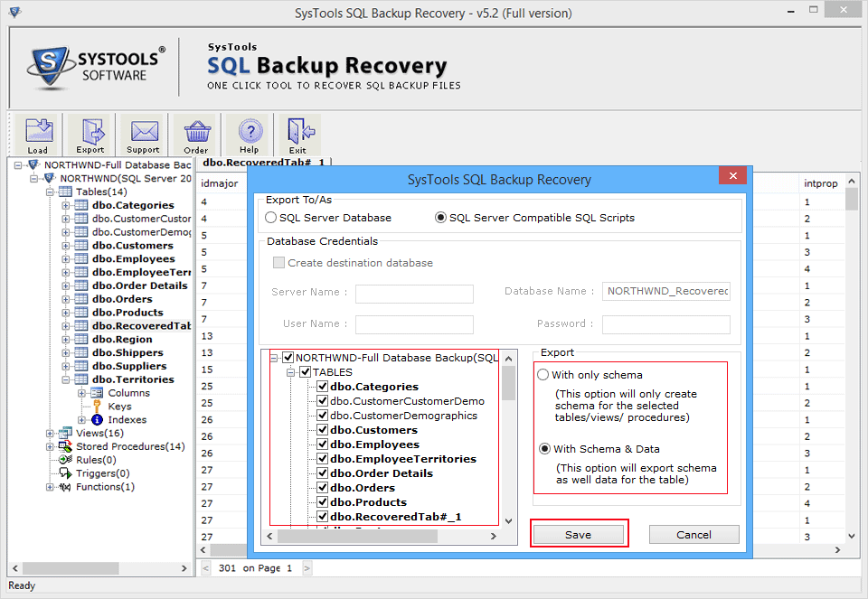Image resolution: width=868 pixels, height=599 pixels.
Task: Expand the Views(16) node
Action: [x=50, y=433]
